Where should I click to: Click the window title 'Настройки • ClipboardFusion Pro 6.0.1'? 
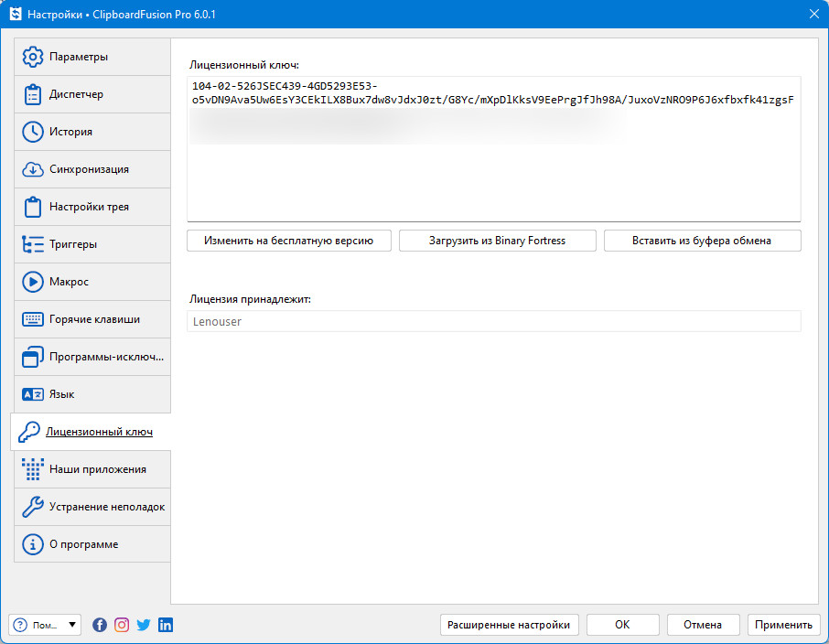point(122,15)
